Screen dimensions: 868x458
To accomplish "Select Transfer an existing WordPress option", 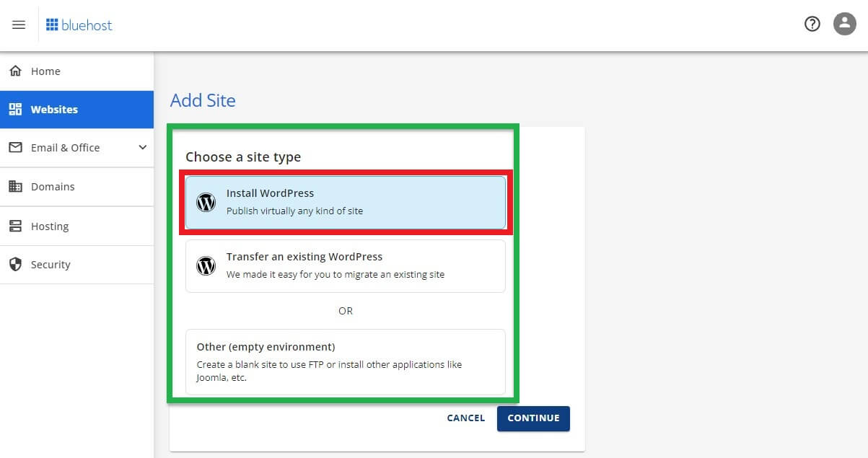I will [346, 266].
